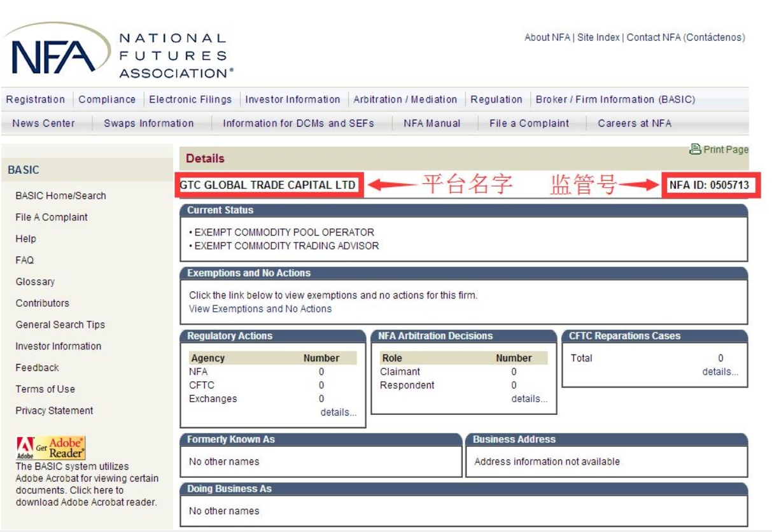Open Investor Information in the sidebar
Screen dimensions: 772x532
[x=59, y=346]
